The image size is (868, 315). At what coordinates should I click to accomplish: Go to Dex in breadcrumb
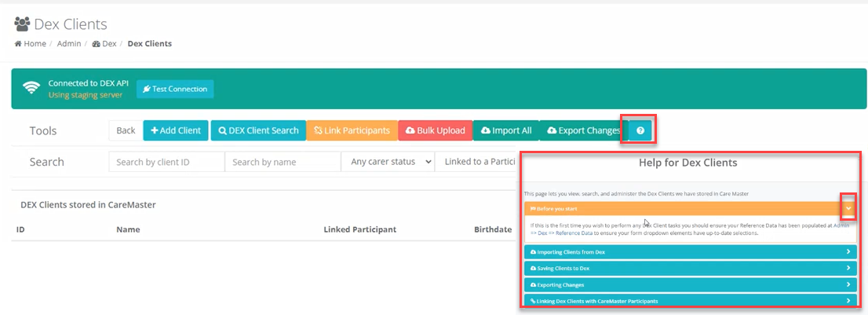coord(104,44)
